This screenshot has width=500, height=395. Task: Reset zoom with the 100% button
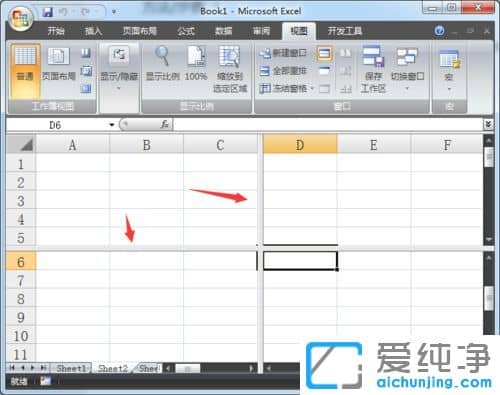pos(196,63)
